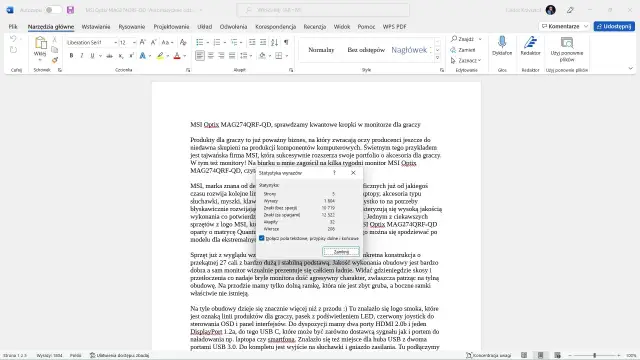This screenshot has width=640, height=360.
Task: Apply the red font color
Action: [177, 56]
